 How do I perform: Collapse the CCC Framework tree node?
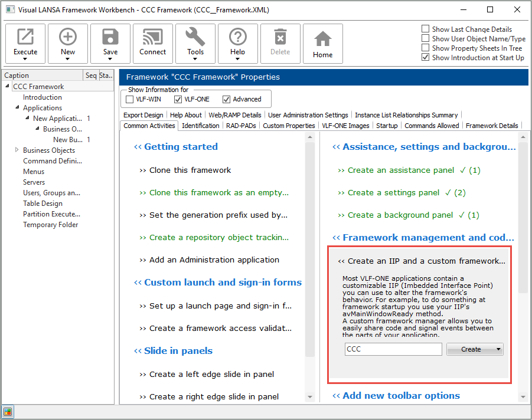point(7,86)
